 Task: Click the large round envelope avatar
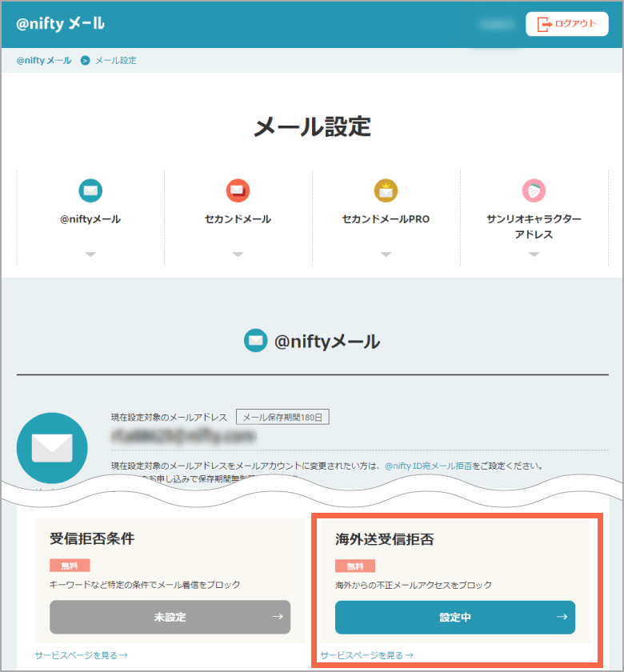point(52,448)
